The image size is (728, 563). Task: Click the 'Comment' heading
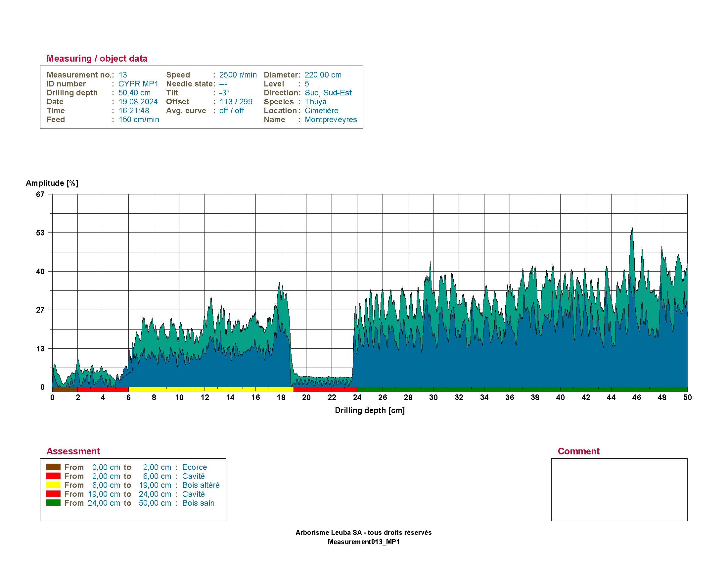[x=579, y=451]
